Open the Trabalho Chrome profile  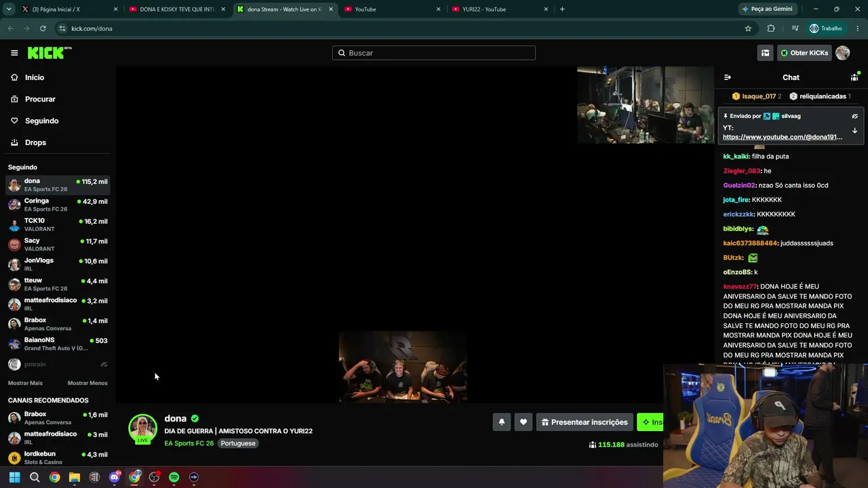[826, 28]
